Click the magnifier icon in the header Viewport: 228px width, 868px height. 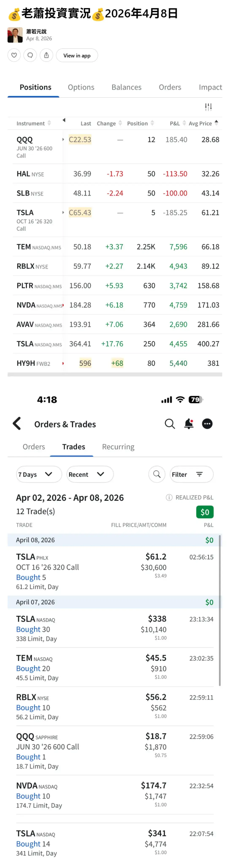[x=170, y=424]
